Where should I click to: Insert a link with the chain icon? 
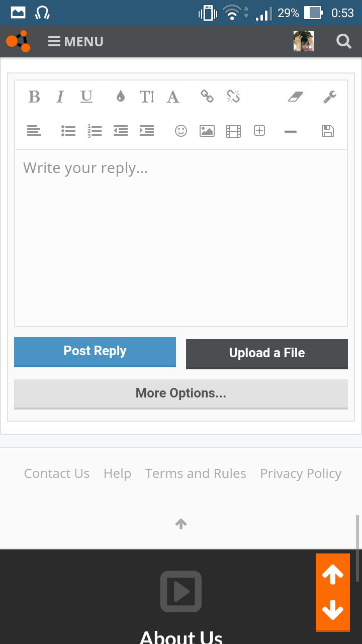click(x=207, y=97)
